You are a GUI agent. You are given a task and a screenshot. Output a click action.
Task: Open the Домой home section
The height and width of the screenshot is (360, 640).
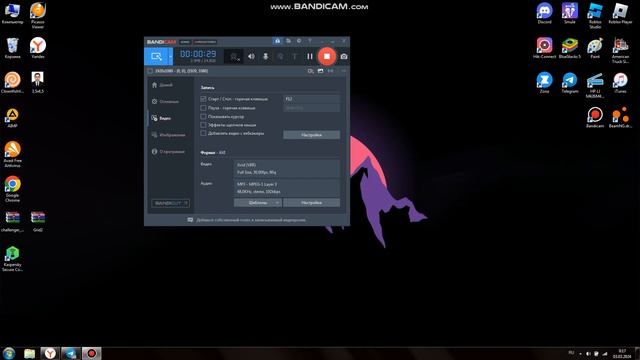click(x=163, y=85)
